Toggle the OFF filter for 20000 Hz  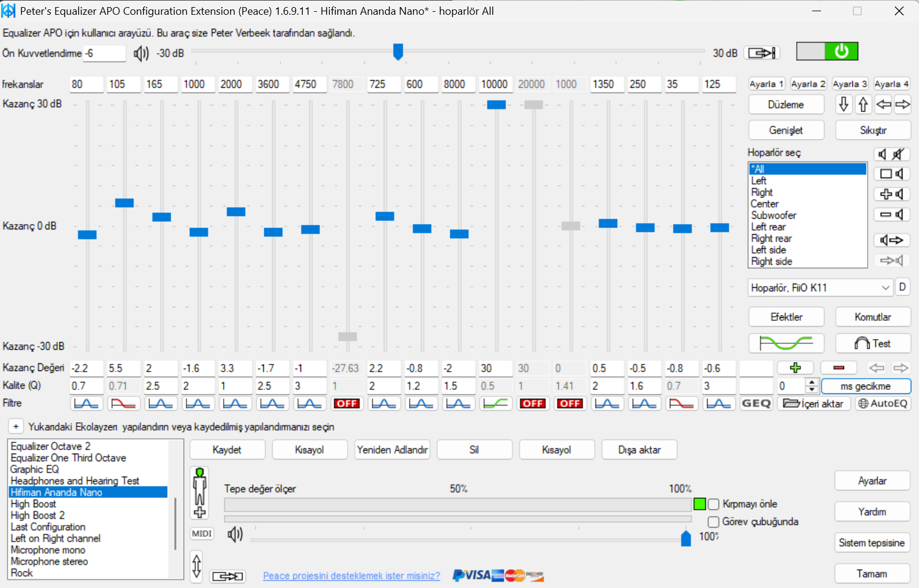[x=532, y=403]
